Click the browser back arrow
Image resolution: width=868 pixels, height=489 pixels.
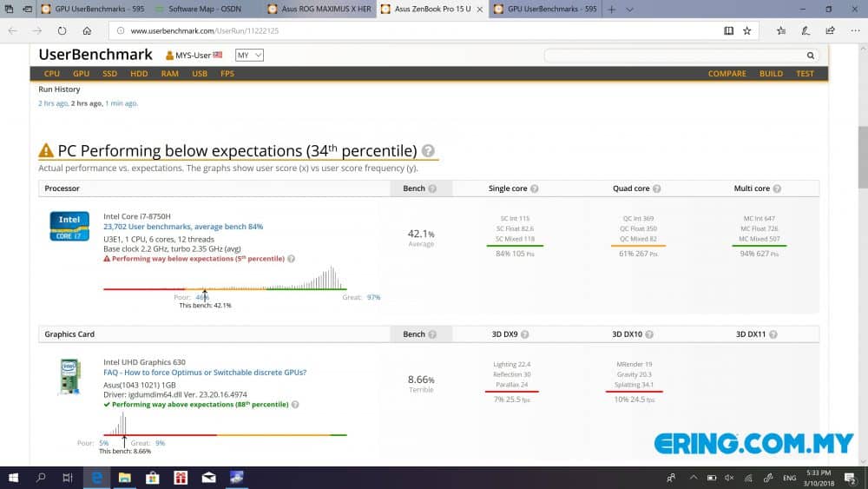pos(12,31)
